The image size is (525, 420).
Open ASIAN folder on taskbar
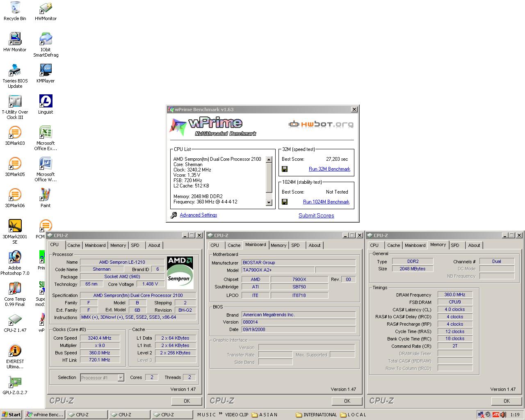[265, 415]
